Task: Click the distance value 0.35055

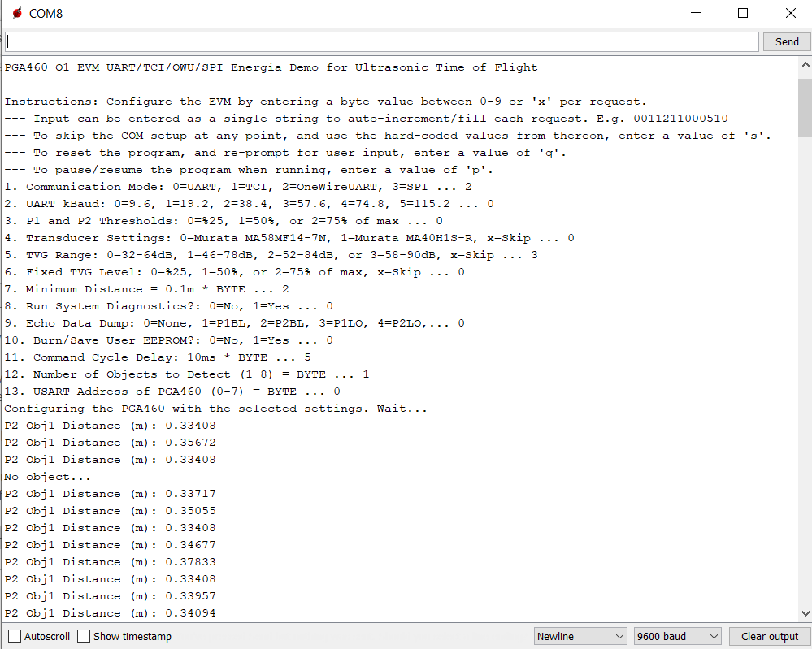Action: click(x=190, y=511)
